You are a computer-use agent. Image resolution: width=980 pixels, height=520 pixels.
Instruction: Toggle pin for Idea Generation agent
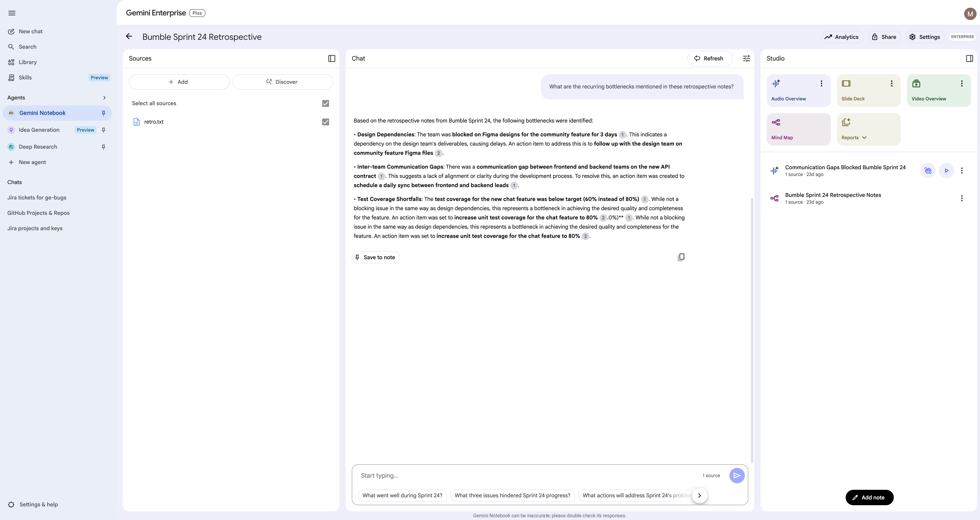(x=104, y=130)
